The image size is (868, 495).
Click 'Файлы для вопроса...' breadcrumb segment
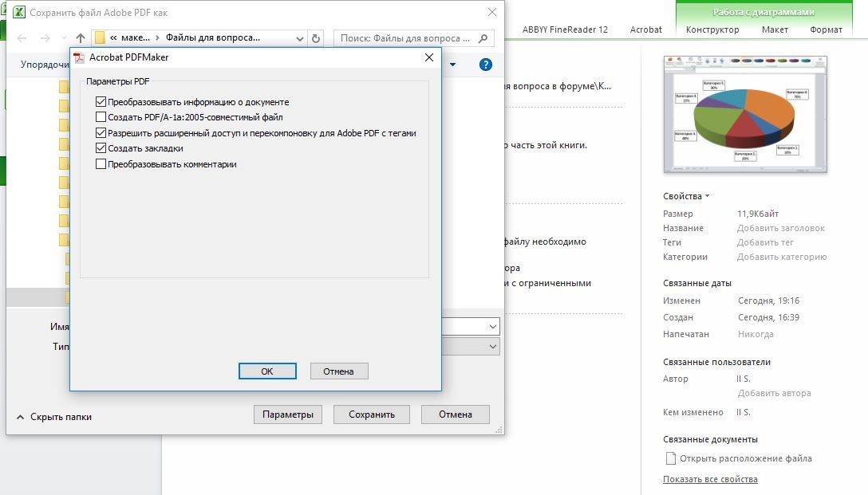213,38
